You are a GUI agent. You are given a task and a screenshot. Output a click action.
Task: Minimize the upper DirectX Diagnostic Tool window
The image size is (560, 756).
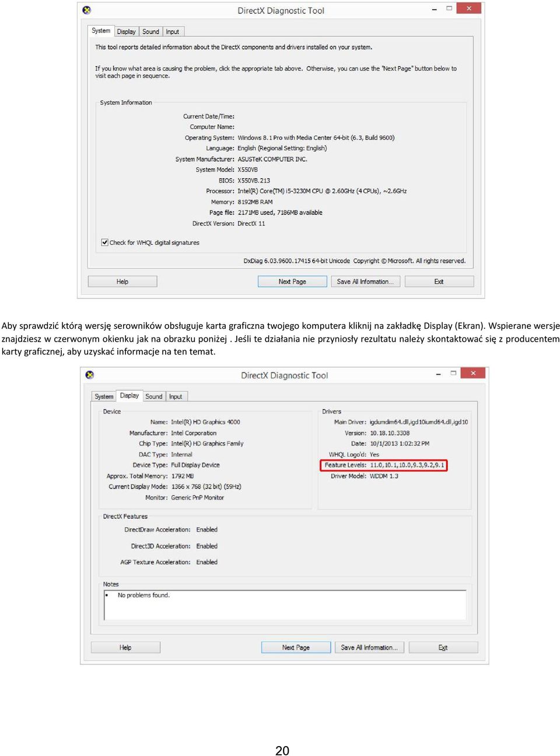point(434,9)
